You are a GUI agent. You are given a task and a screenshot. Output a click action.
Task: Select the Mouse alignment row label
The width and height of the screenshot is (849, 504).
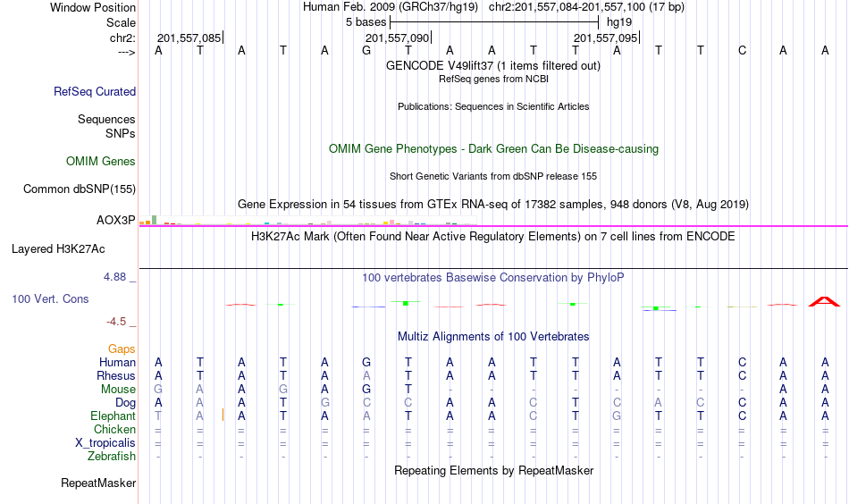click(x=118, y=390)
